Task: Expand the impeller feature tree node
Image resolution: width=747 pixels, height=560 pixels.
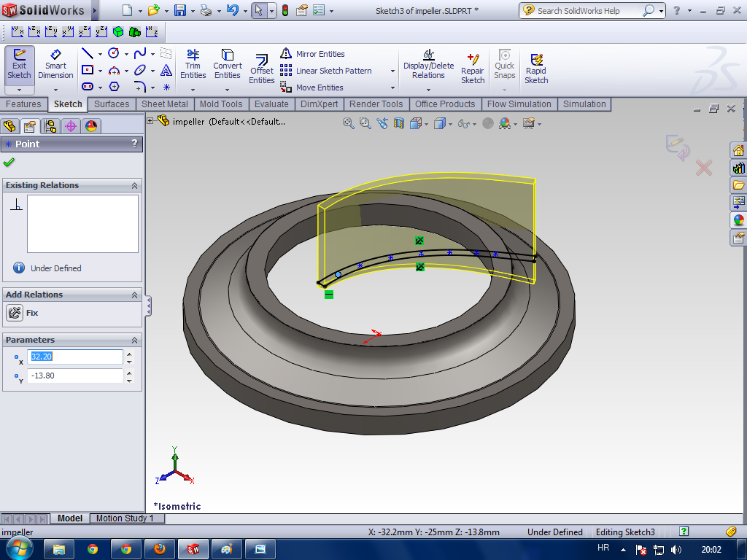Action: (150, 121)
